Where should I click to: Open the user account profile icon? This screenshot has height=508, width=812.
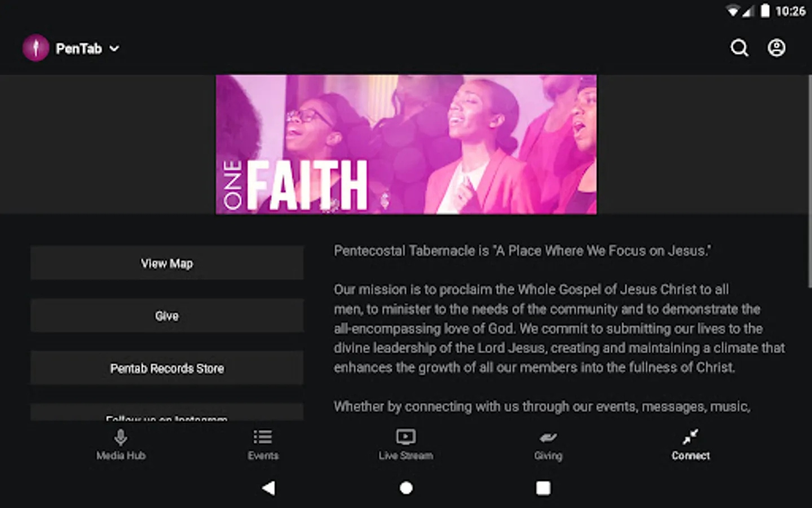[x=776, y=48]
